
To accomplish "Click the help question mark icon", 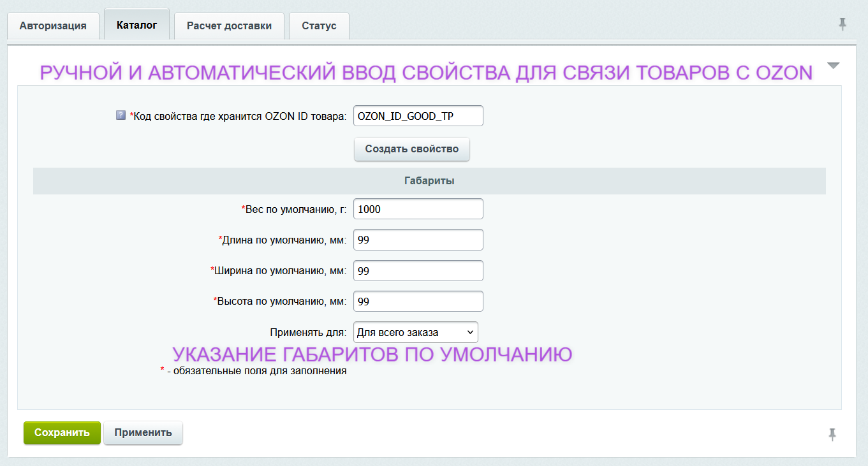I will [121, 115].
